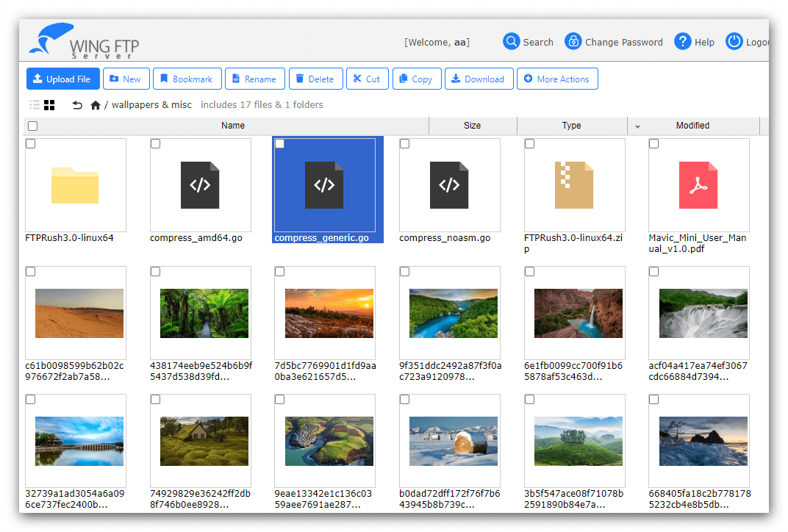
Task: Select the compress_generic.go code file icon
Action: tap(324, 185)
